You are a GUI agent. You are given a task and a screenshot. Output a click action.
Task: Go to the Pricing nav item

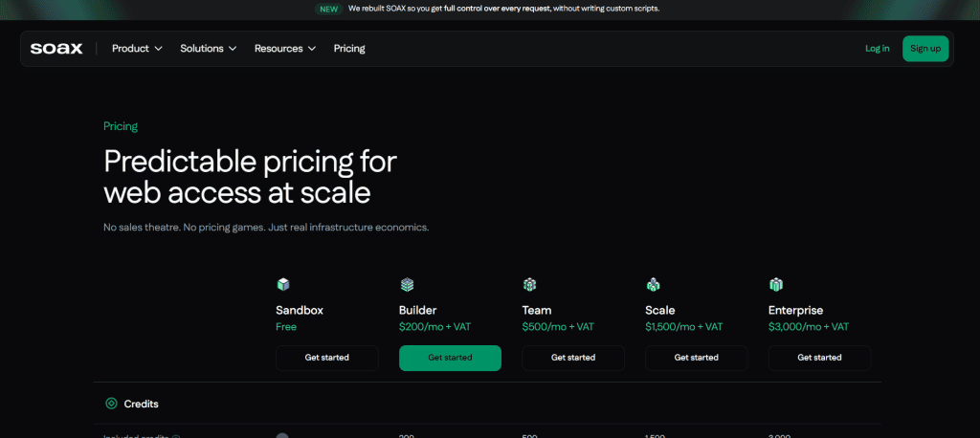tap(349, 49)
